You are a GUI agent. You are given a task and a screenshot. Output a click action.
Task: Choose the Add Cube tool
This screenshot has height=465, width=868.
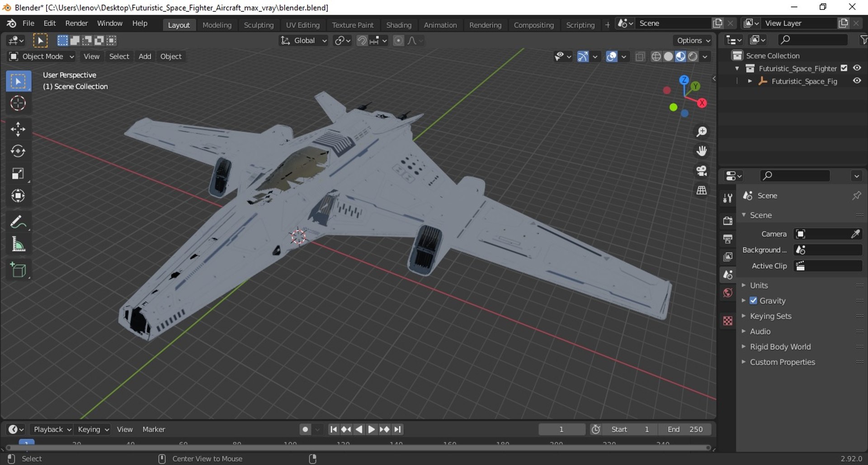click(x=19, y=270)
